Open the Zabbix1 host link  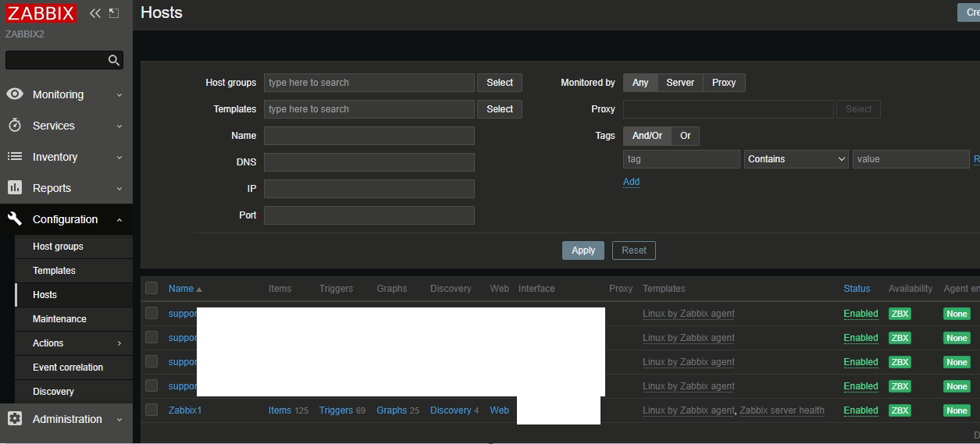[x=185, y=410]
